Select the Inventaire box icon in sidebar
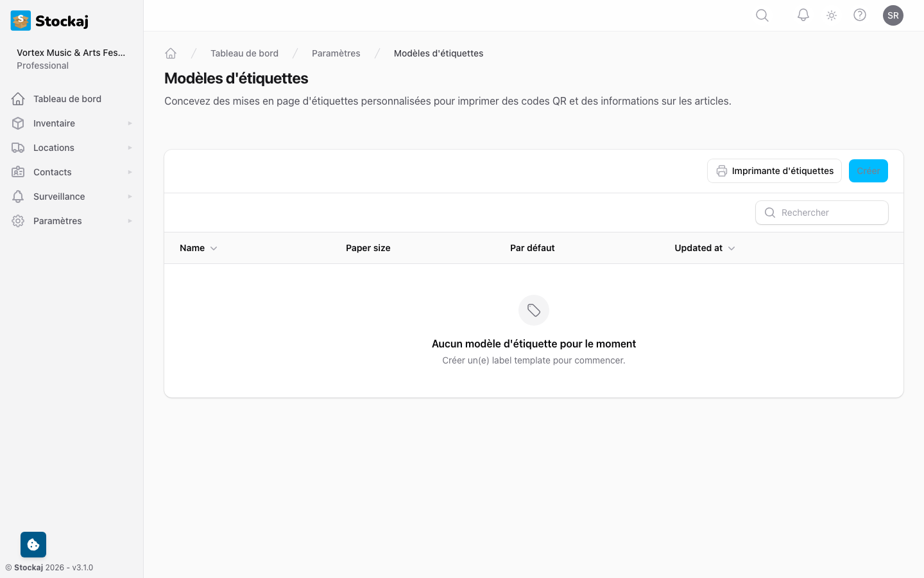 coord(19,123)
